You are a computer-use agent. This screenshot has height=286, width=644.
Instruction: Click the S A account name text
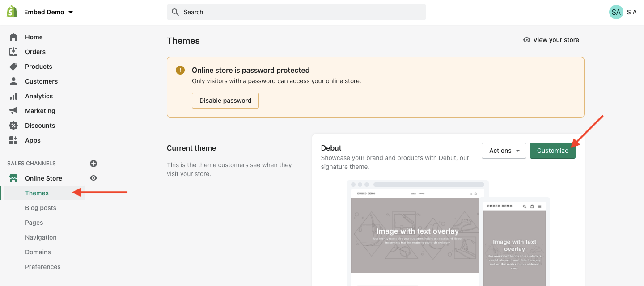click(x=632, y=12)
